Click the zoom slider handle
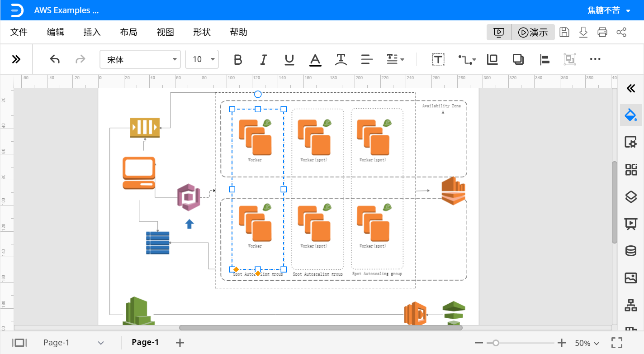 pyautogui.click(x=496, y=343)
